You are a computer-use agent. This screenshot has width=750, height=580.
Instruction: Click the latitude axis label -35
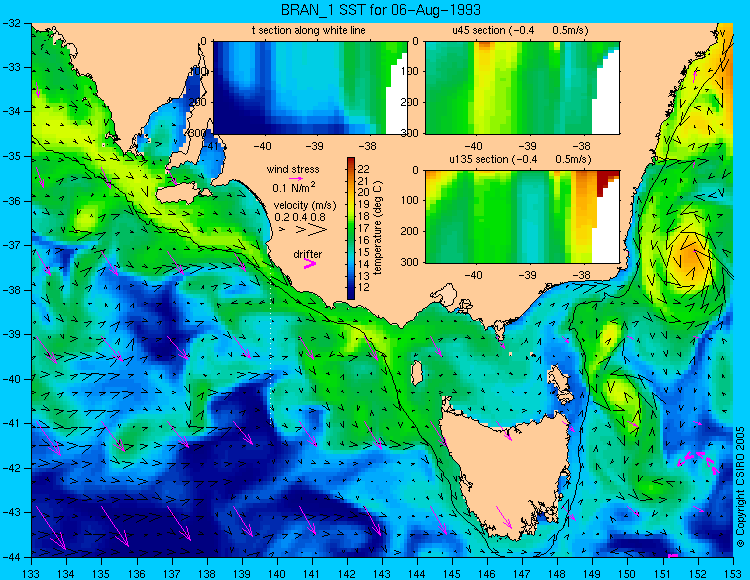[x=11, y=156]
